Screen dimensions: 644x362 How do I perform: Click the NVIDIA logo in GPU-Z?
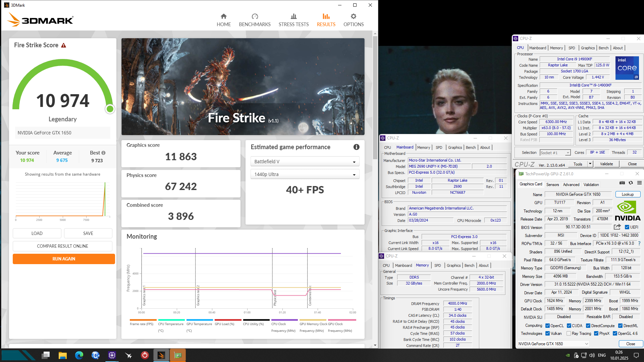[x=628, y=211]
